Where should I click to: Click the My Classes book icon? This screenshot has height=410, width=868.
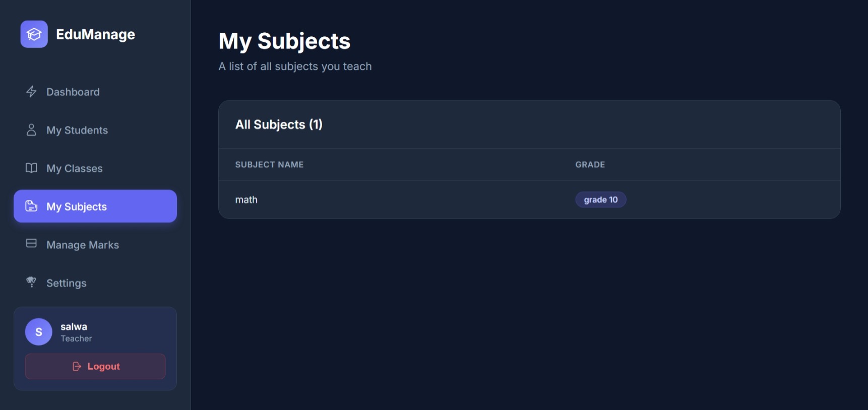[x=31, y=168]
